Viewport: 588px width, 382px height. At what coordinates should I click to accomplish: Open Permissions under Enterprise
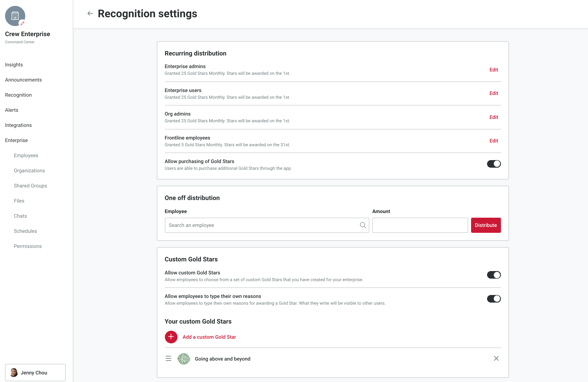28,246
